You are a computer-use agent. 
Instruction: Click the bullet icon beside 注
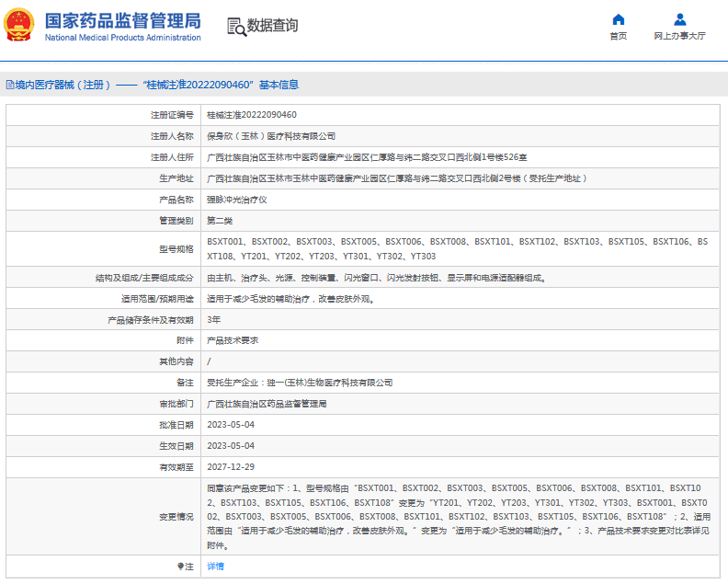coord(180,567)
